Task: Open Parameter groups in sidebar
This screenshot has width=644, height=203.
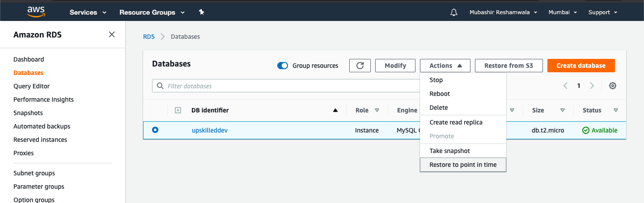Action: coord(39,186)
